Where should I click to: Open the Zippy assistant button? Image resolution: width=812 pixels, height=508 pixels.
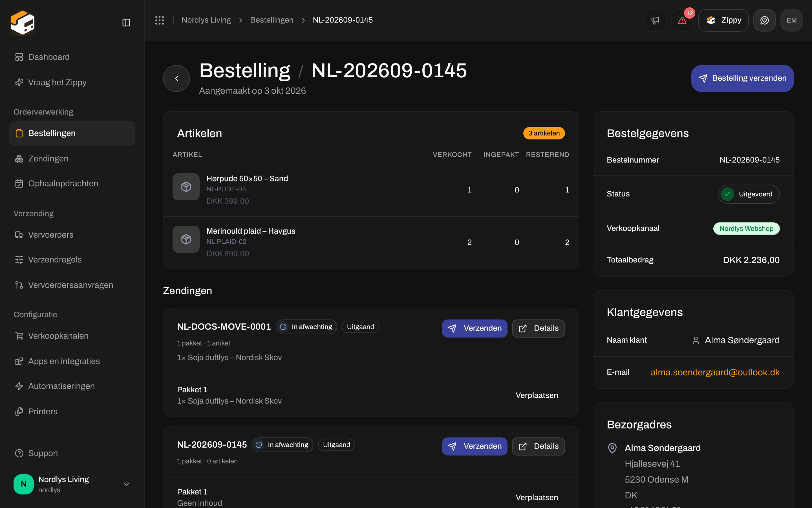[723, 20]
